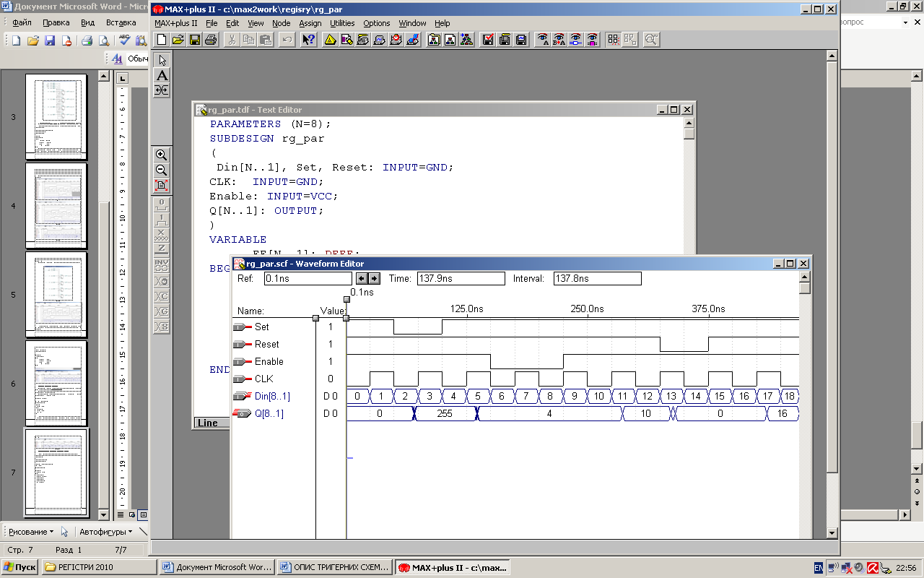Open the Options menu

click(376, 23)
